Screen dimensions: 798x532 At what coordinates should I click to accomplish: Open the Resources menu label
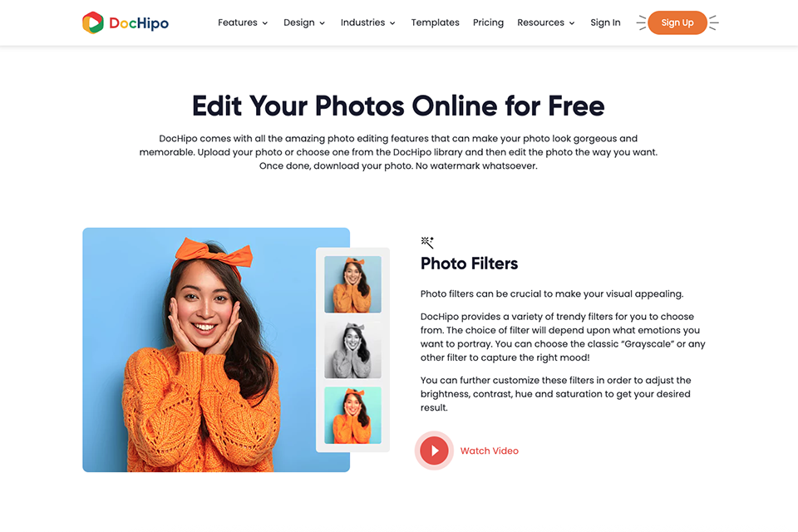click(540, 22)
